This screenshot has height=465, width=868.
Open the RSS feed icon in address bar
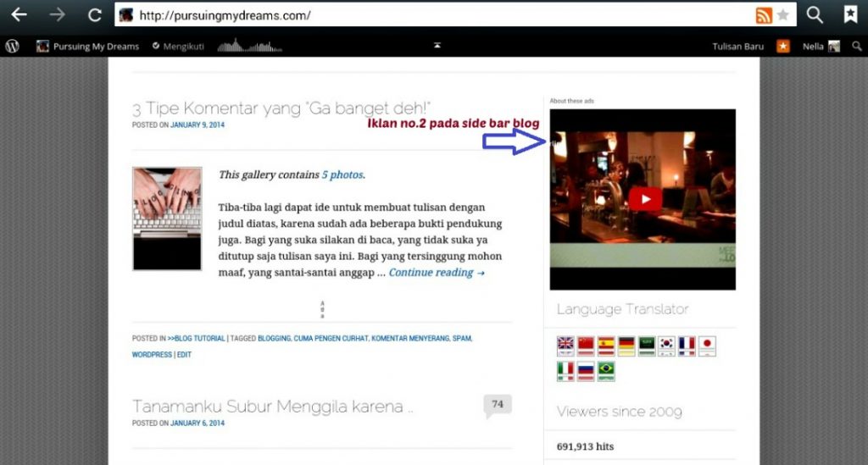pos(764,15)
